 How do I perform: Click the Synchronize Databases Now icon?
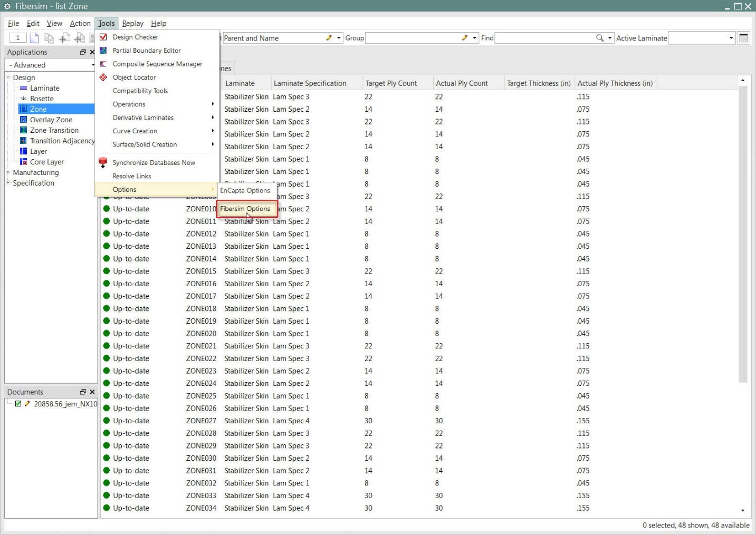pyautogui.click(x=103, y=162)
